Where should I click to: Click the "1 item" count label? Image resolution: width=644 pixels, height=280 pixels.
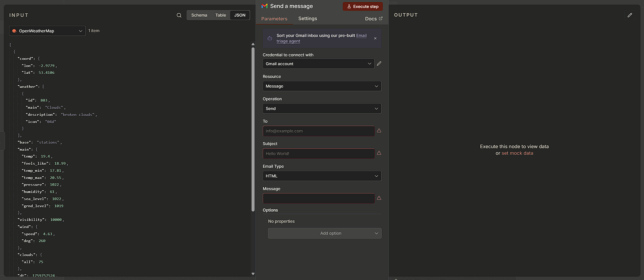(x=94, y=31)
